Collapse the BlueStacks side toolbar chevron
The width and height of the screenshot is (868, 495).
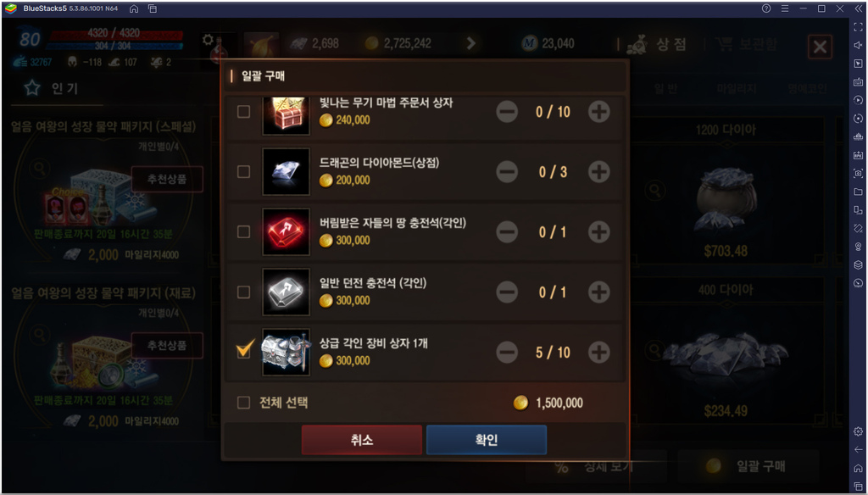858,8
